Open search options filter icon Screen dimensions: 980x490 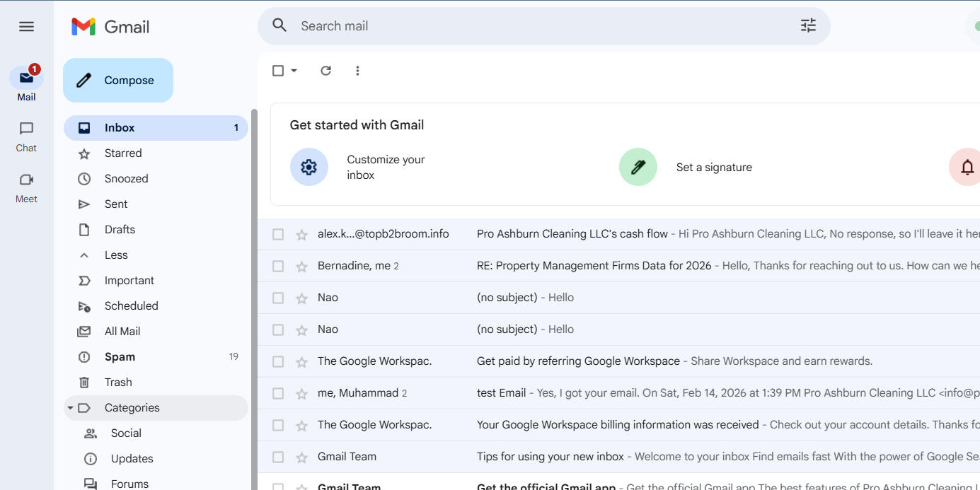(808, 26)
